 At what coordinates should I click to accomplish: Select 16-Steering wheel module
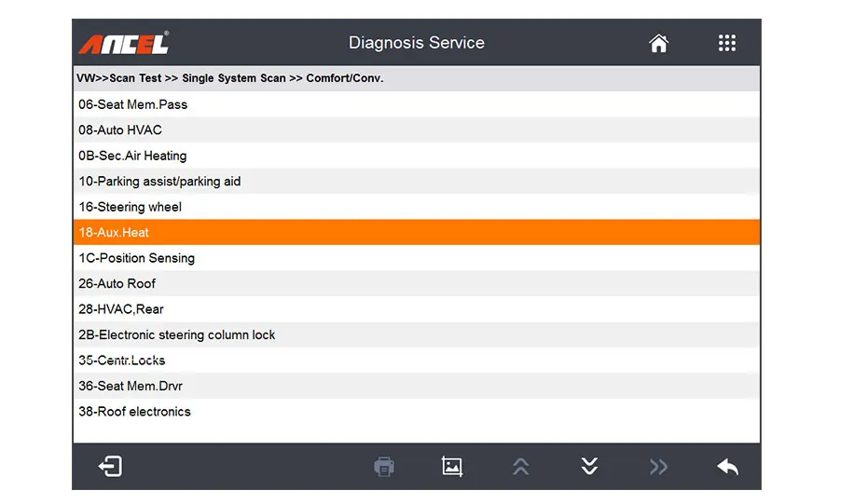(x=131, y=207)
